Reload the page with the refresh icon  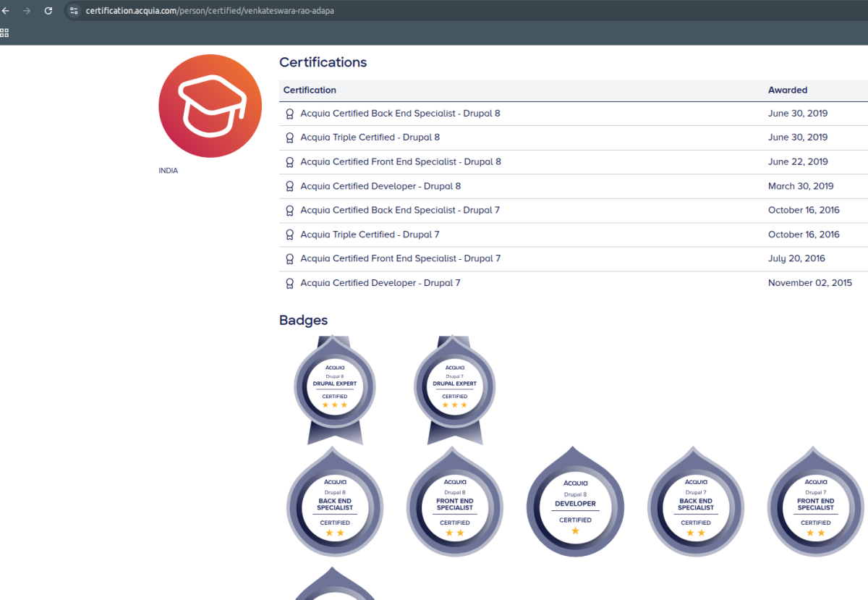[x=48, y=11]
